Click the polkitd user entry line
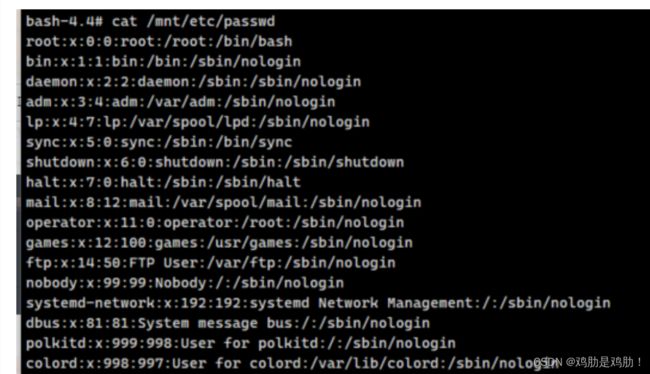The width and height of the screenshot is (650, 374). click(x=240, y=343)
